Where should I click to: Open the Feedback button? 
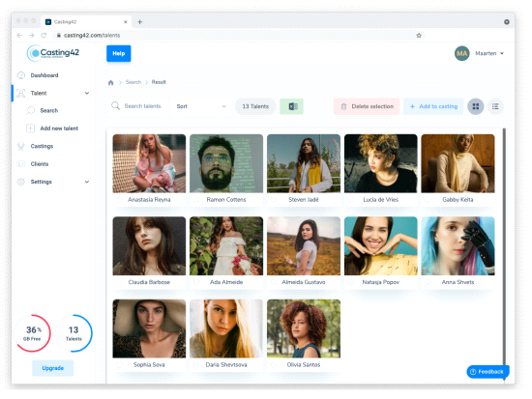click(x=488, y=372)
